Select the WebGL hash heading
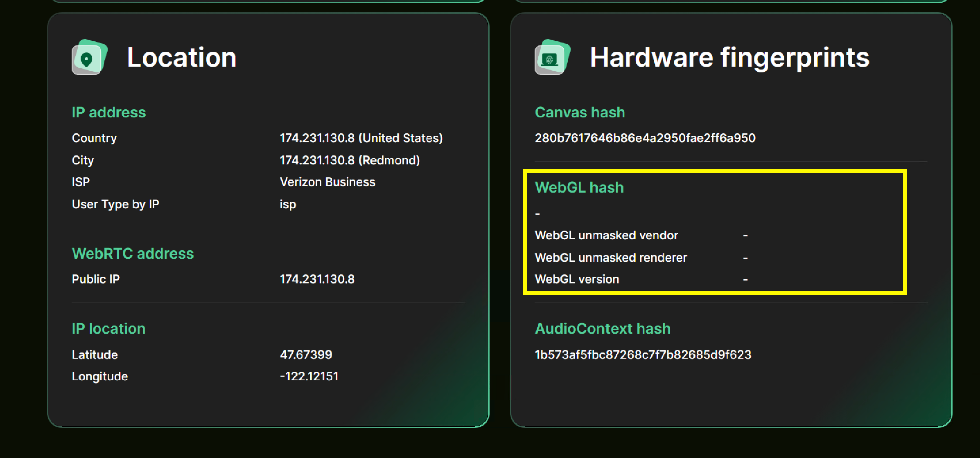This screenshot has width=980, height=458. (579, 187)
